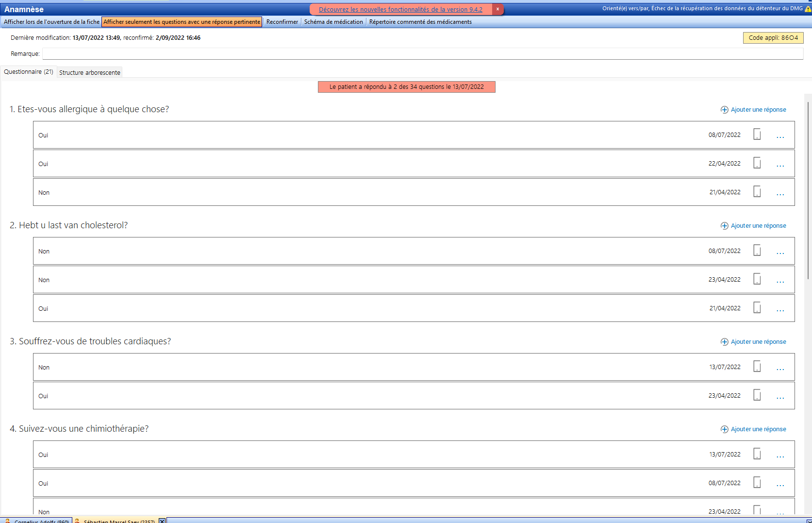Switch to the 'Structure arborescente' tab
This screenshot has height=523, width=812.
pyautogui.click(x=89, y=72)
